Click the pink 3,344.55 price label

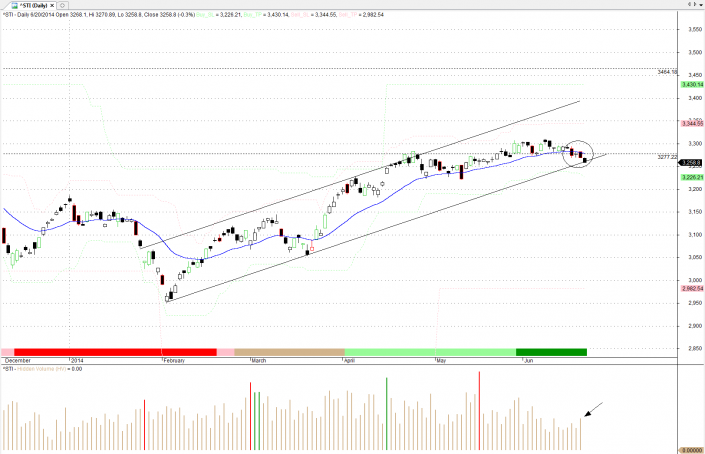pyautogui.click(x=691, y=123)
